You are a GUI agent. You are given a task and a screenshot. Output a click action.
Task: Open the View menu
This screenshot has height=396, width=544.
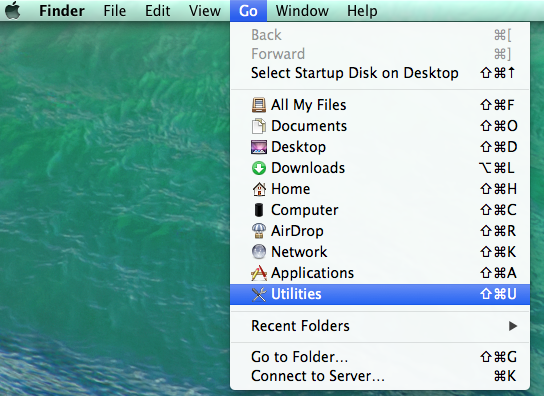(x=205, y=11)
